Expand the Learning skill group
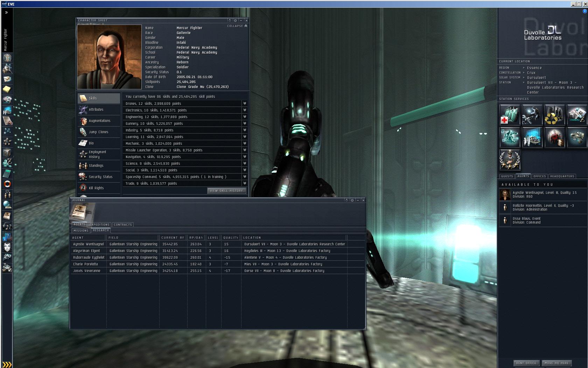The image size is (588, 368). point(245,137)
